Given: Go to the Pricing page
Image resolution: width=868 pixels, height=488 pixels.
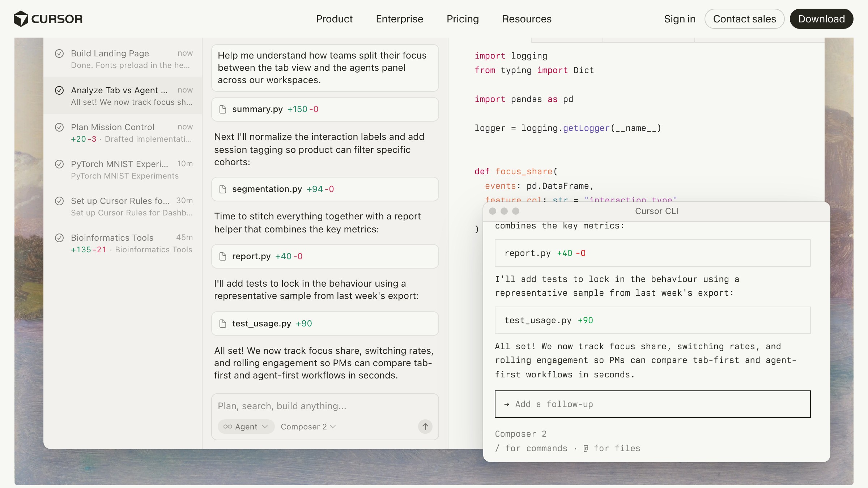Looking at the screenshot, I should (463, 19).
